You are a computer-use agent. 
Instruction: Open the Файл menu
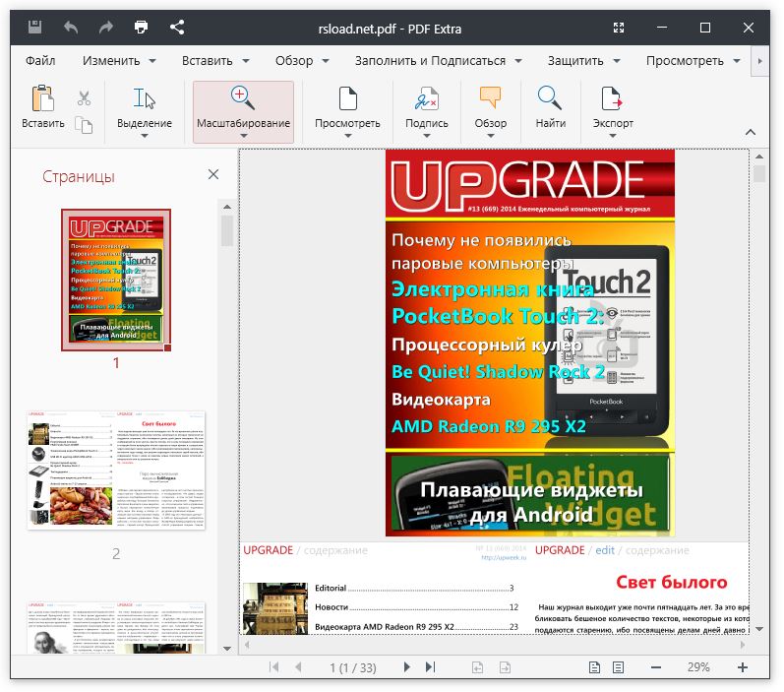(40, 61)
